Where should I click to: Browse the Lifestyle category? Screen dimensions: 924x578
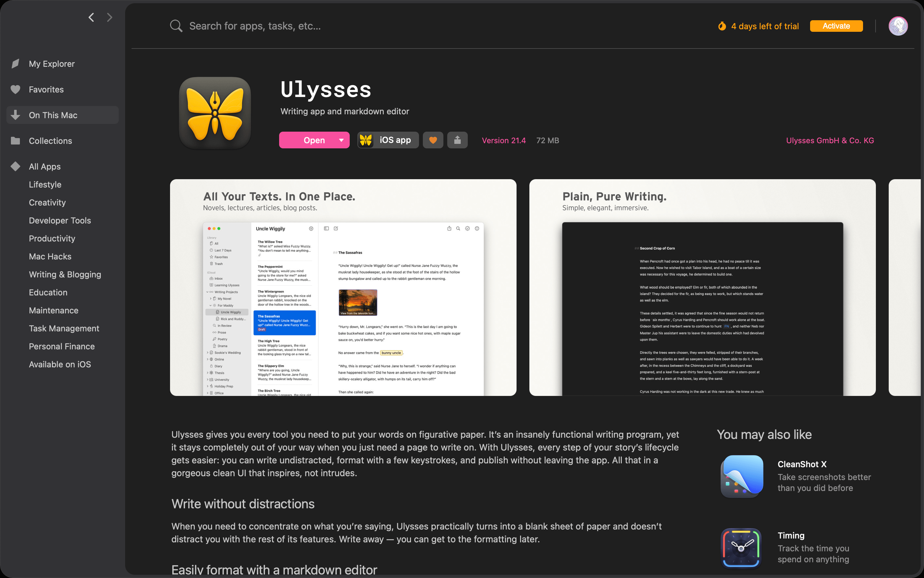pos(45,184)
